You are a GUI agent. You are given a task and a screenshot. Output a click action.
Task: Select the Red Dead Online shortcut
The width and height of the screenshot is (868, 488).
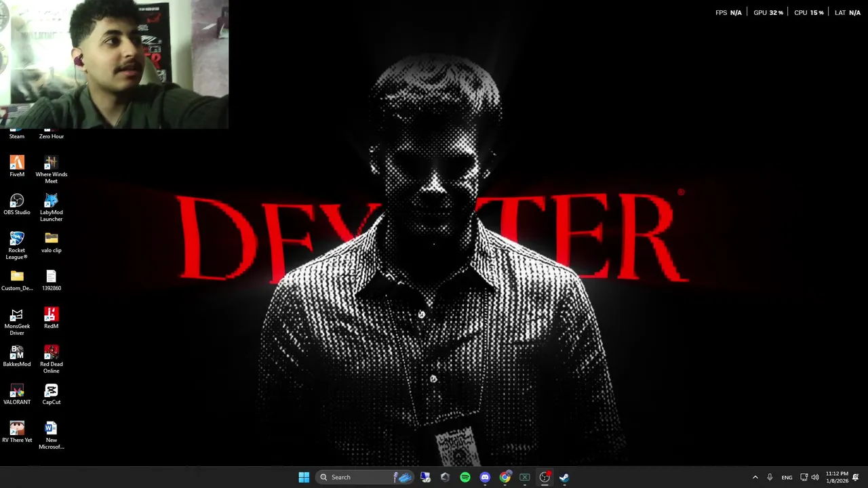52,359
